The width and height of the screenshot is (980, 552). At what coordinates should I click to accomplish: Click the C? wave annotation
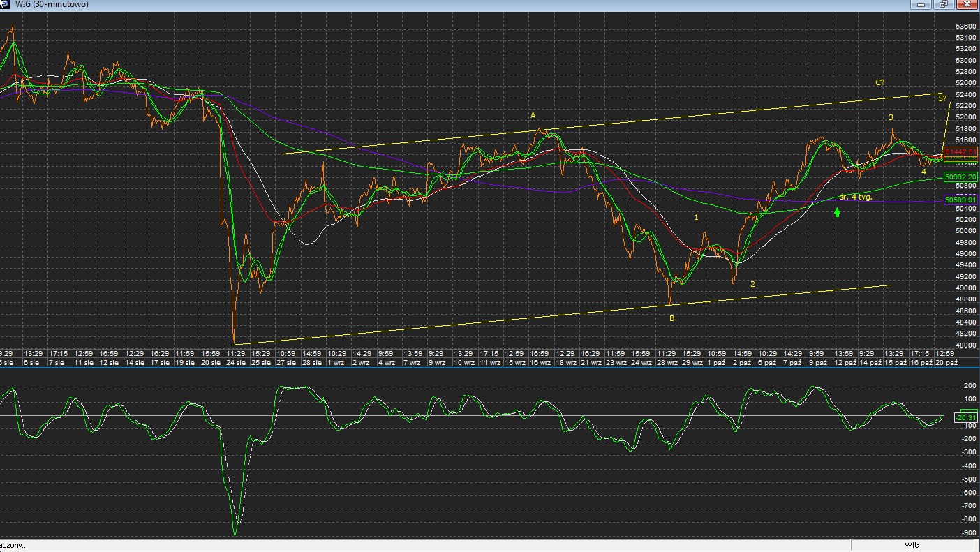880,82
